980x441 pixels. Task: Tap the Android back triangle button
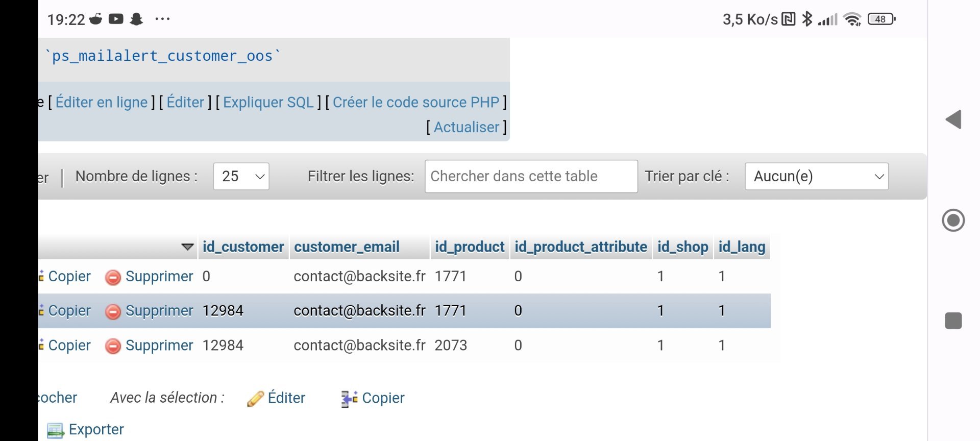click(953, 119)
